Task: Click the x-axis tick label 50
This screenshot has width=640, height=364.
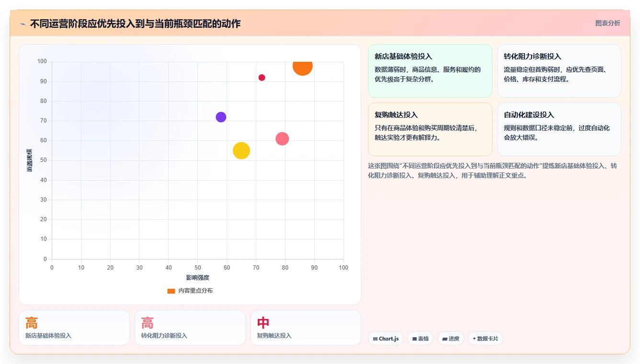Action: [198, 268]
